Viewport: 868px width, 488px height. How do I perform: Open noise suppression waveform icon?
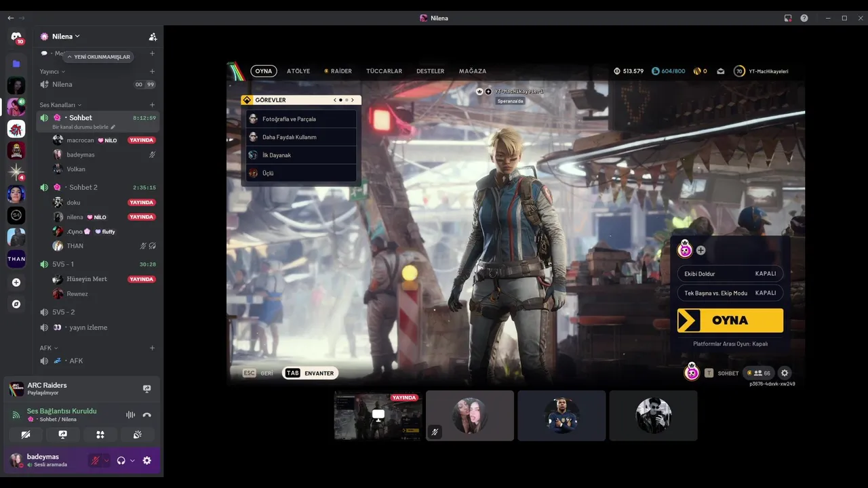point(130,415)
